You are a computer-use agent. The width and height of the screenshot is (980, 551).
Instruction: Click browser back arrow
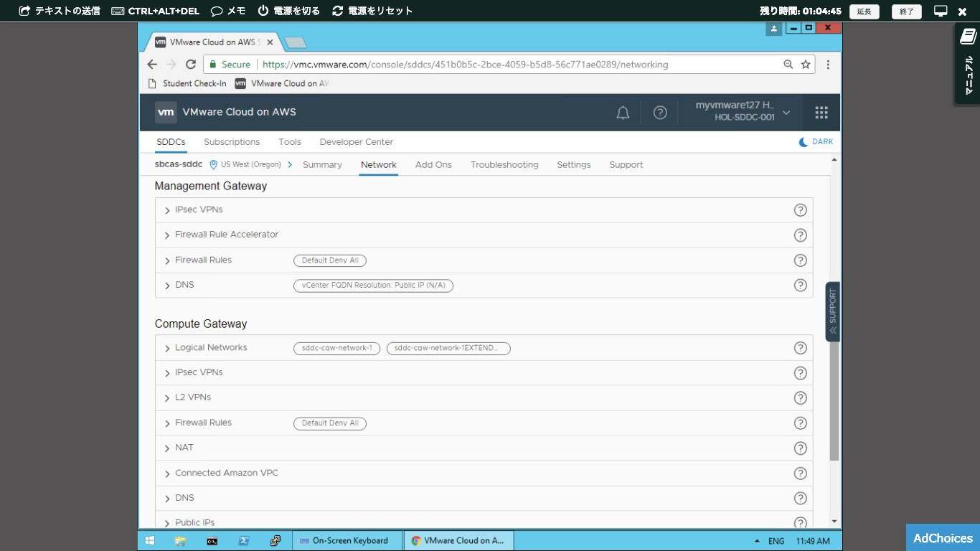click(x=152, y=65)
